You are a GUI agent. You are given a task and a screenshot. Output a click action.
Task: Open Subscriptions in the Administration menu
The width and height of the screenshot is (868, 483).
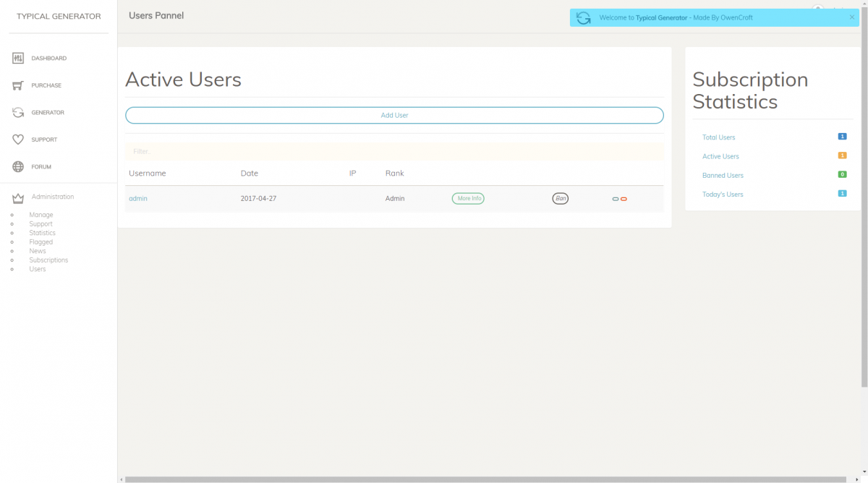pos(48,260)
